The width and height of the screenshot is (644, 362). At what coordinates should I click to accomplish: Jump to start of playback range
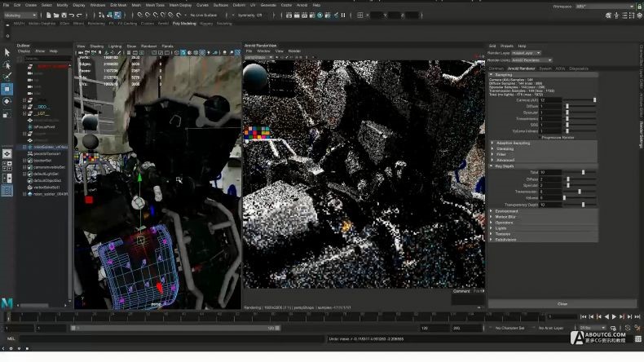pos(584,317)
